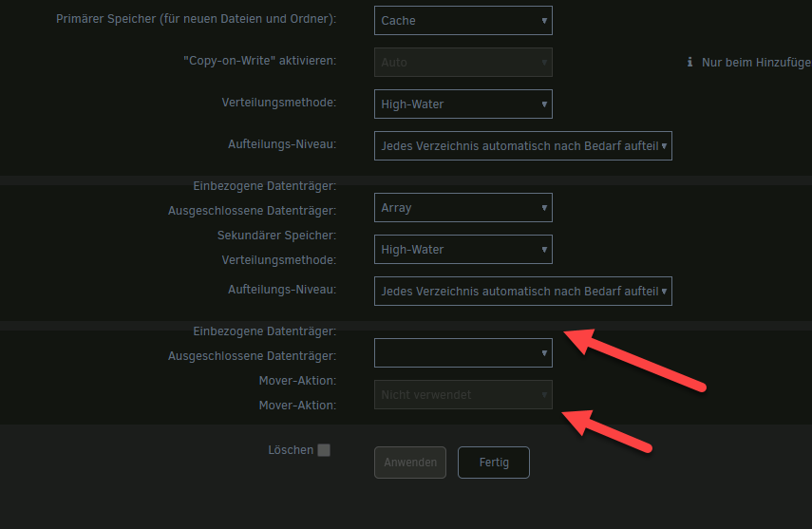
Task: Click the Löschen label text
Action: click(x=291, y=450)
